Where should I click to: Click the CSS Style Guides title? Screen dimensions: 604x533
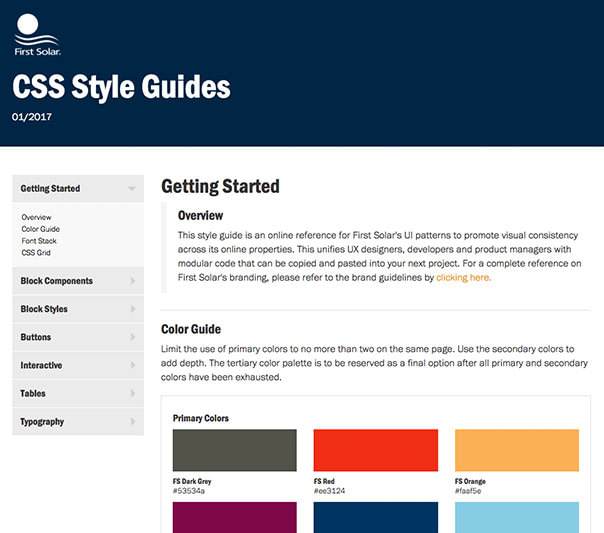point(121,87)
